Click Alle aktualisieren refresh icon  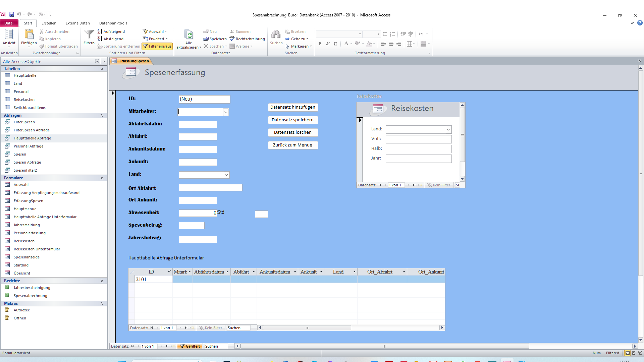(x=189, y=35)
